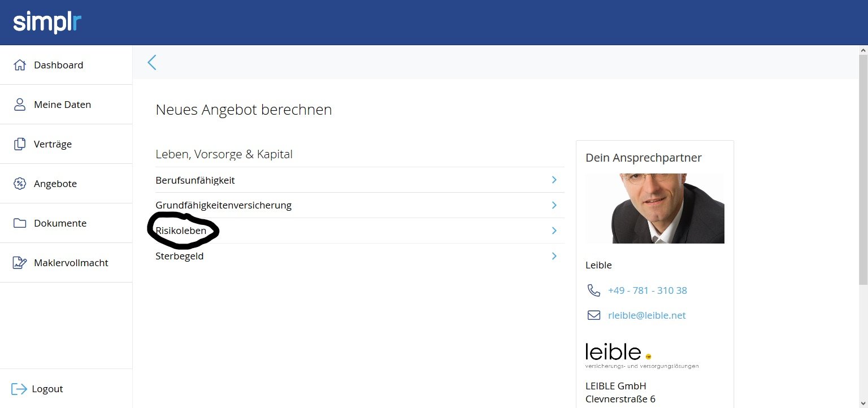Click the Verträge documents icon
Image resolution: width=868 pixels, height=408 pixels.
[x=20, y=144]
